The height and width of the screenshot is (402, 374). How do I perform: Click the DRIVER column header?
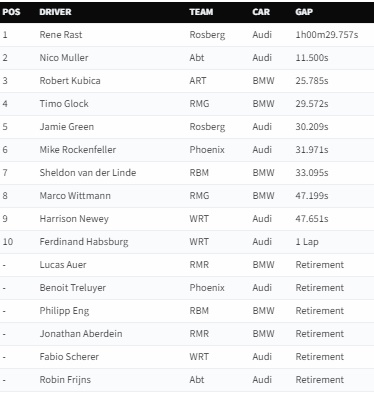point(55,12)
